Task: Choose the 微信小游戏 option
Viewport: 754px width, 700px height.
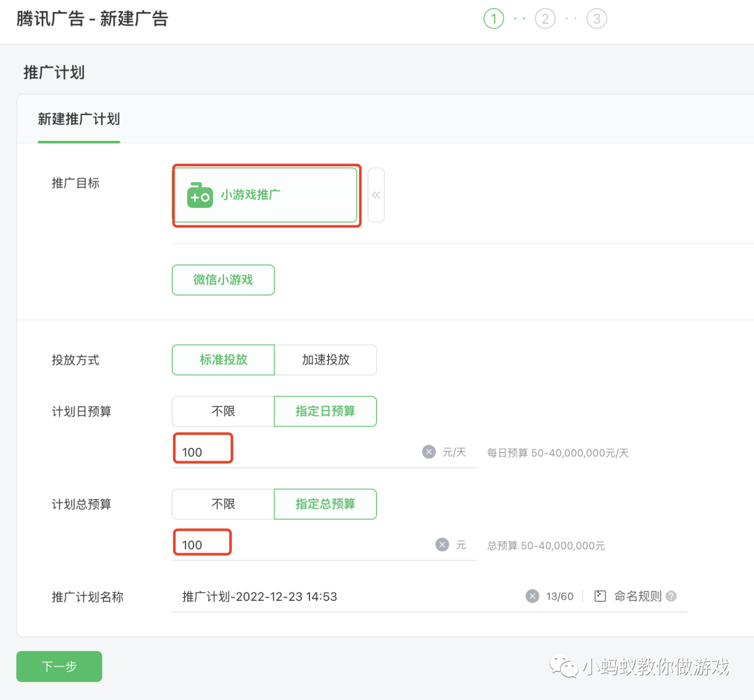Action: click(223, 280)
